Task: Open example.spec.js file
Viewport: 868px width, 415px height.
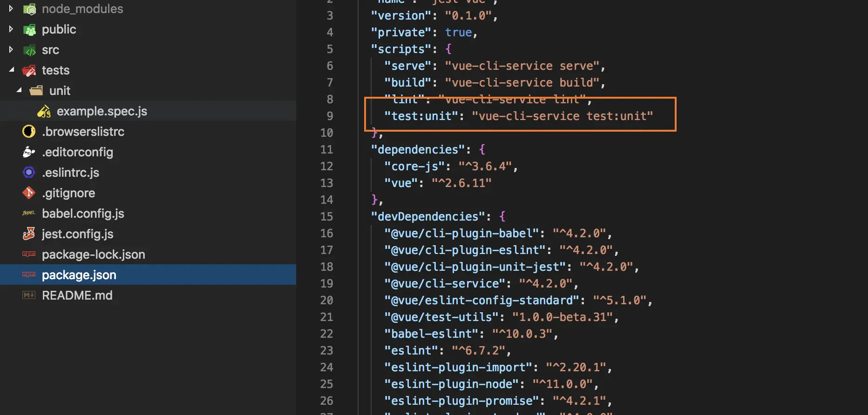Action: point(102,111)
